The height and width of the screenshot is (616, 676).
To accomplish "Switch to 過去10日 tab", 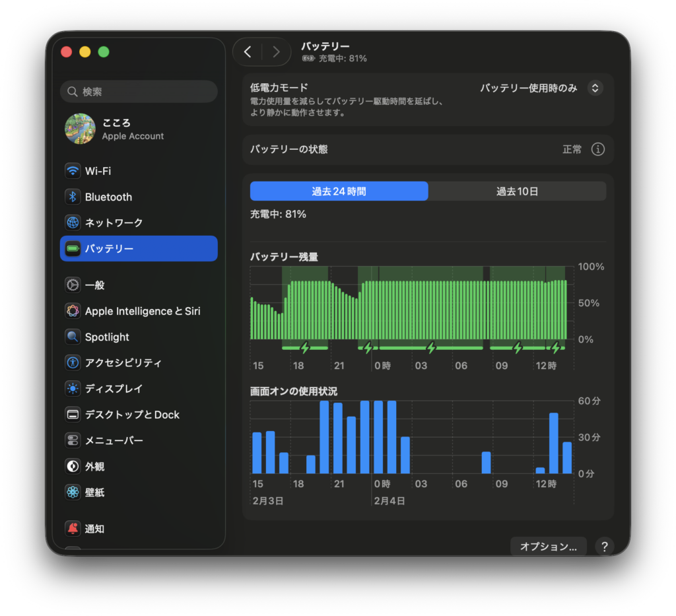I will pos(517,191).
